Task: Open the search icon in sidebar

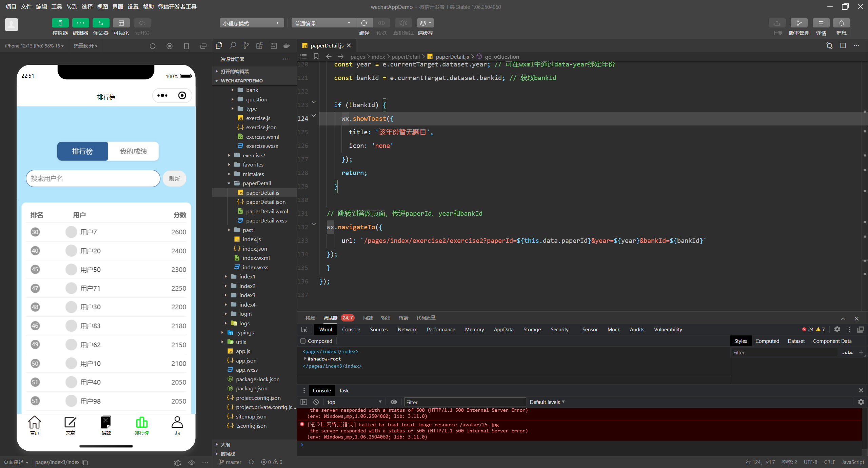Action: [x=233, y=45]
